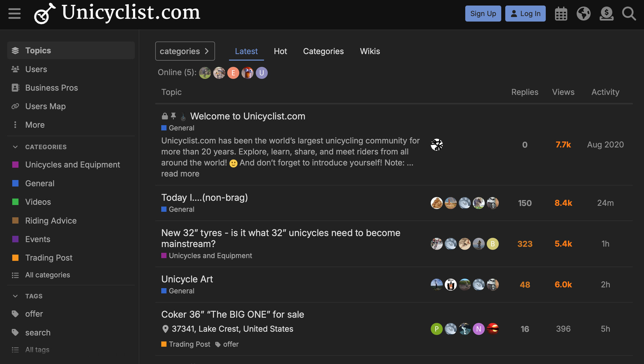Select the orange Trading Post category

tap(49, 258)
